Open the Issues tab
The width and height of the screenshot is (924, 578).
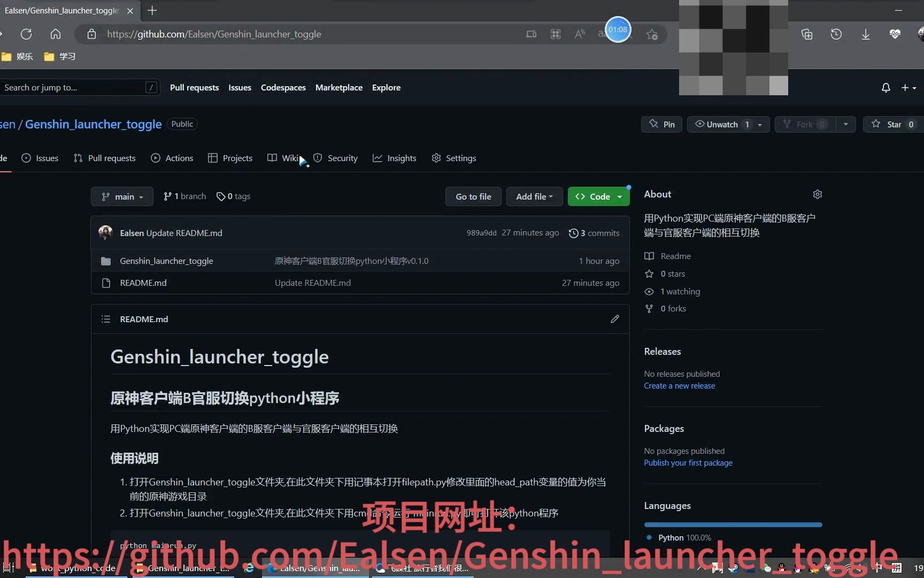coord(40,158)
